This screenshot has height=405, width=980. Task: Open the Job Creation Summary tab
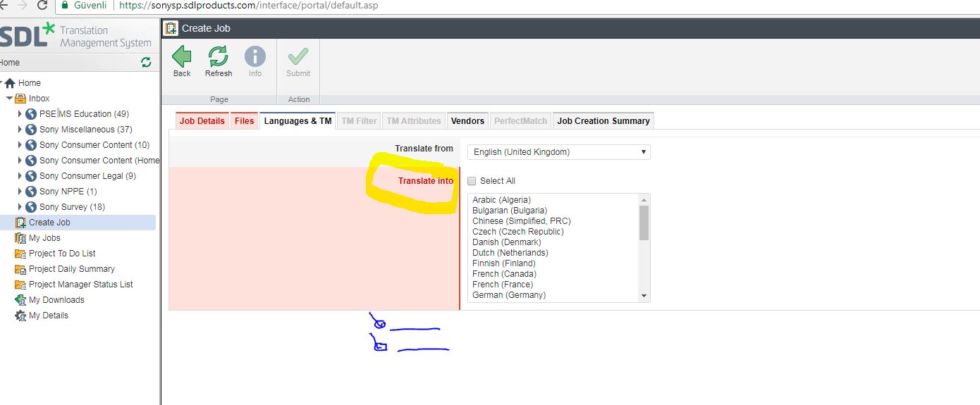tap(604, 121)
